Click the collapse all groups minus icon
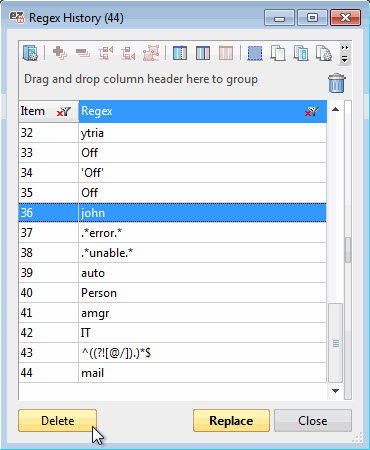Image resolution: width=370 pixels, height=450 pixels. (x=83, y=53)
